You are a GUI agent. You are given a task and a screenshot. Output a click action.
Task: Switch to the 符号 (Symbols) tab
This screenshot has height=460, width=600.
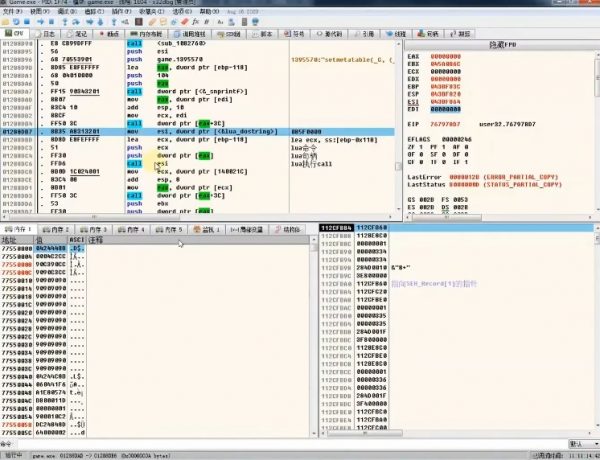[x=297, y=33]
